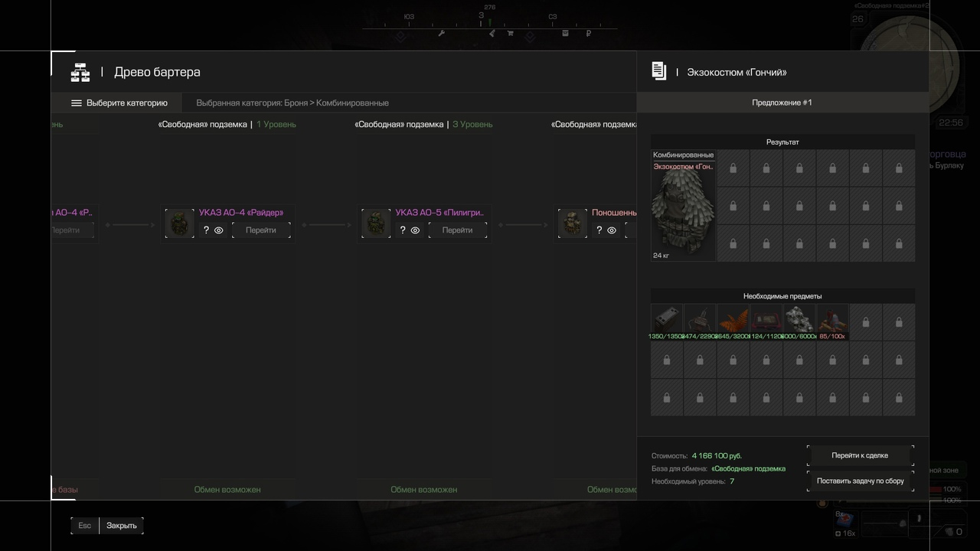This screenshot has width=980, height=551.
Task: Click Обмен возможен under УКАЗ АО-5 «Пилигрим»
Action: coord(424,490)
